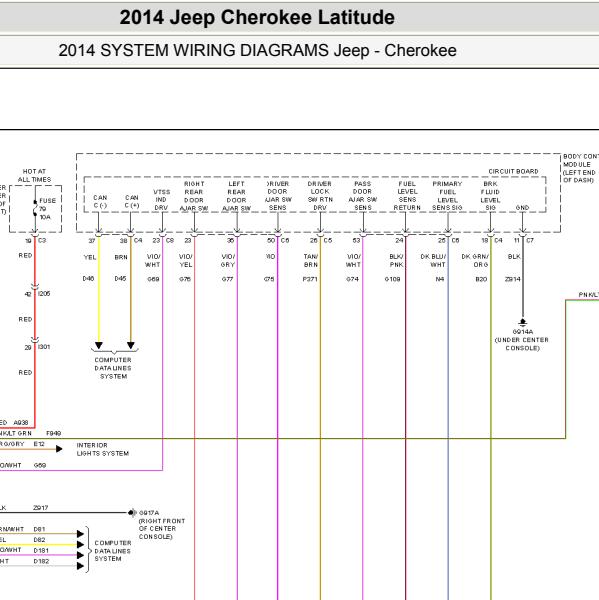Click 'MODULE (LEFT END OF DASH)' location label
599x600 pixels.
(579, 172)
